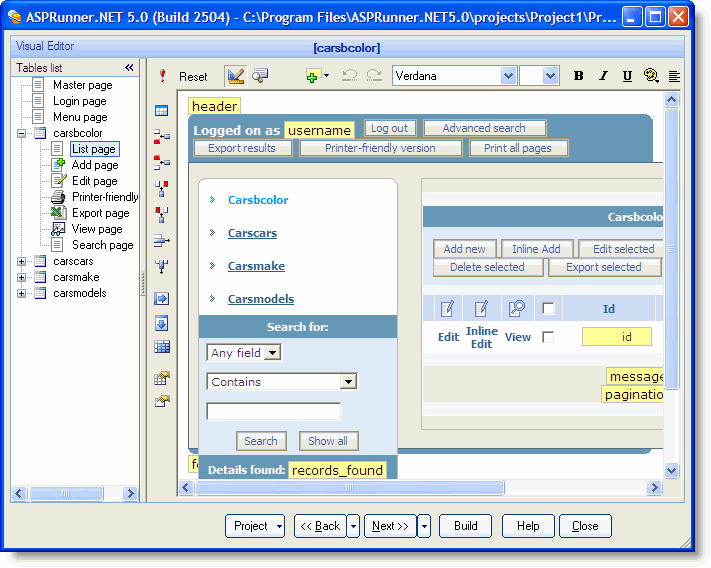Select the design mode ruler-and-pencil icon
Screen dimensions: 711x568
[235, 76]
